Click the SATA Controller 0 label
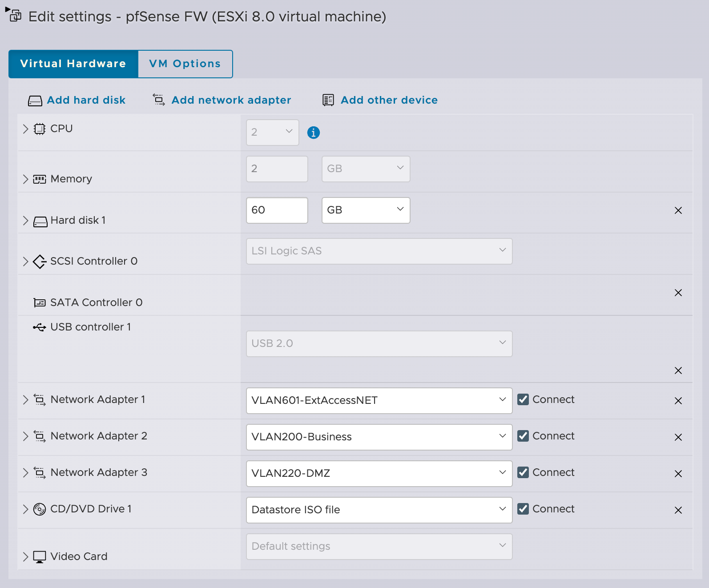Viewport: 709px width, 588px height. [x=97, y=302]
